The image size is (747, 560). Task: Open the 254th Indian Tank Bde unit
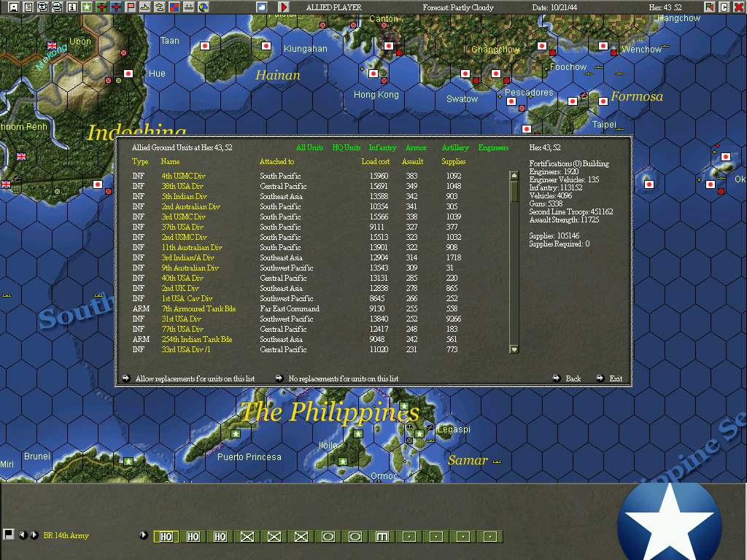[x=197, y=339]
